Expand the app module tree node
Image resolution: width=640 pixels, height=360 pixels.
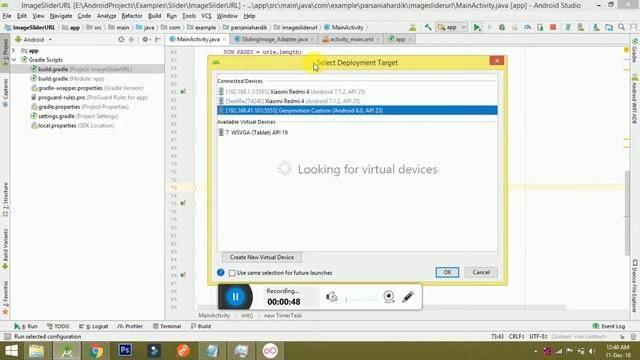tap(14, 51)
